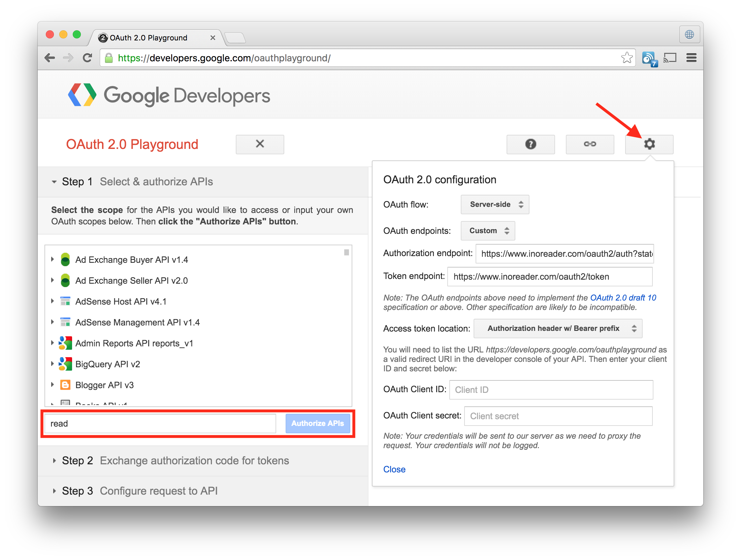Click the OAuth Client secret field
741x560 pixels.
click(558, 416)
